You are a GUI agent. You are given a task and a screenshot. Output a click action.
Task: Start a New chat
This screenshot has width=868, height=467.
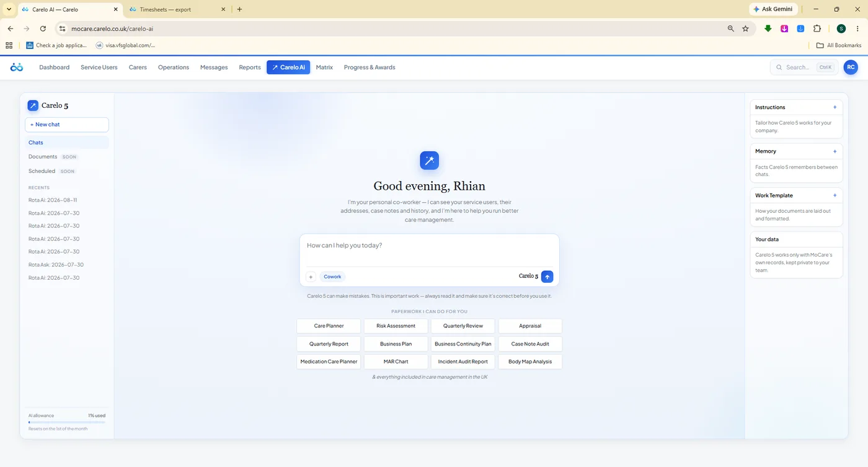click(x=67, y=125)
